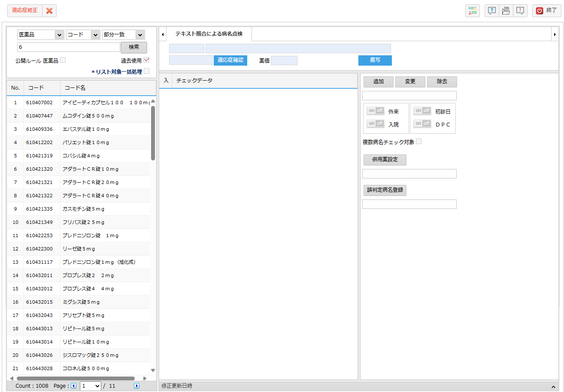Screen dimensions: 564x392
Task: Click the red X cancel icon
Action: click(49, 11)
